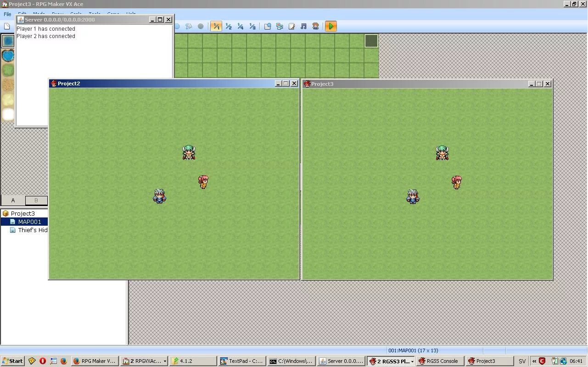Select the Flood Fill tool icon
Viewport: 588px width, 367px height.
tap(189, 26)
